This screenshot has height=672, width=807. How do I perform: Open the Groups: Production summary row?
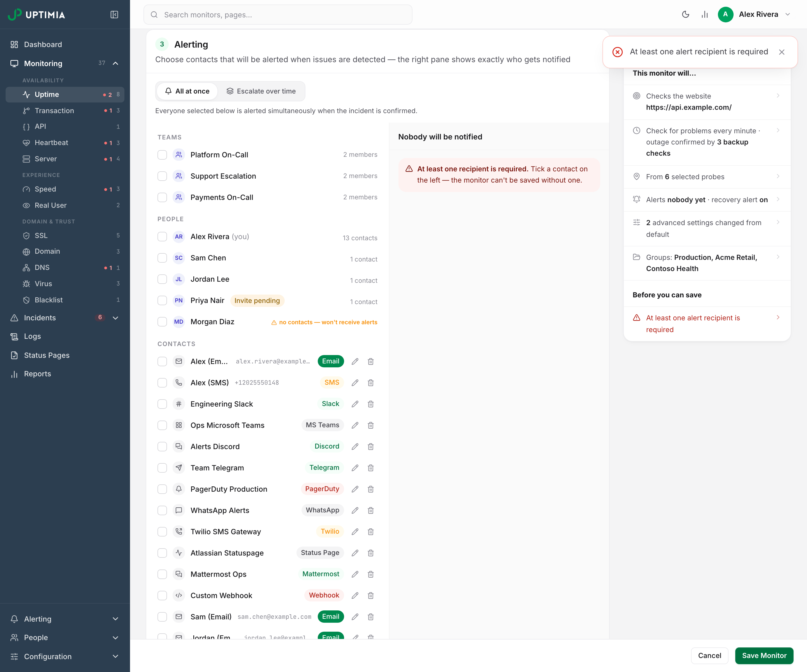tap(707, 263)
